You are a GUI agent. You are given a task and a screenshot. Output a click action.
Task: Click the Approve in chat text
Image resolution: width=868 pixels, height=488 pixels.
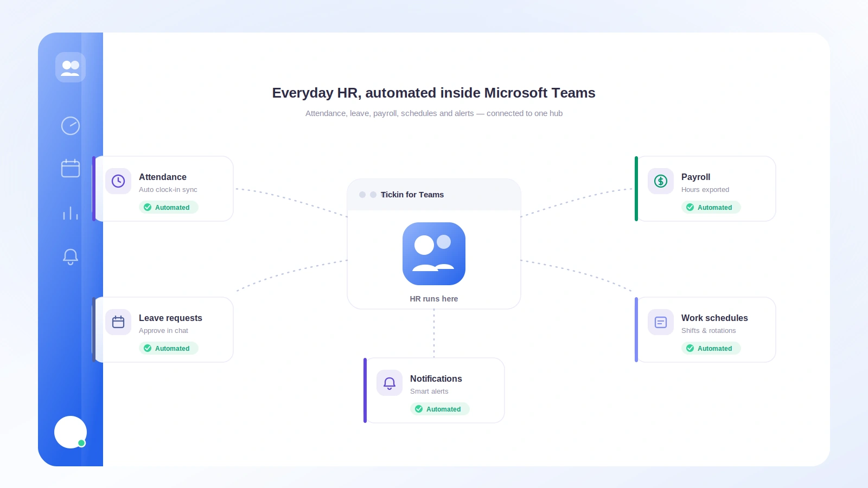tap(163, 331)
